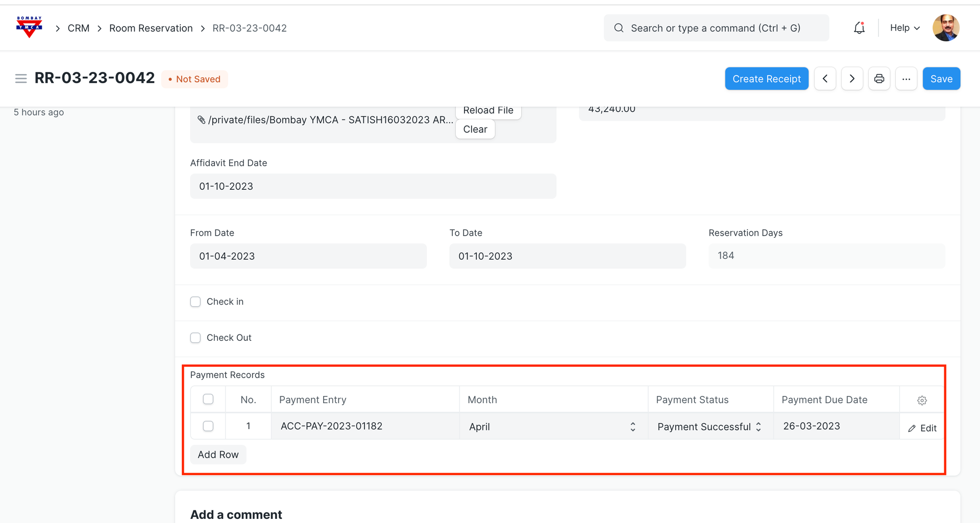Expand the Payment Successful status dropdown
This screenshot has height=523, width=980.
pyautogui.click(x=709, y=427)
